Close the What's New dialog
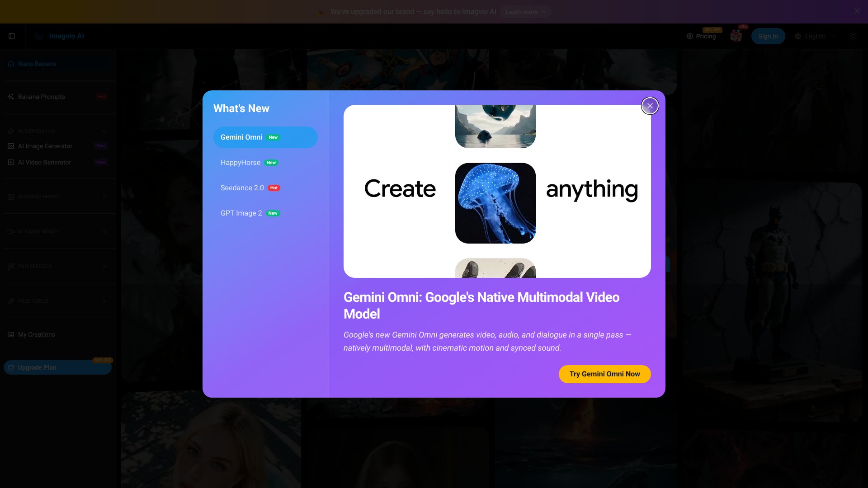This screenshot has width=868, height=488. 650,106
